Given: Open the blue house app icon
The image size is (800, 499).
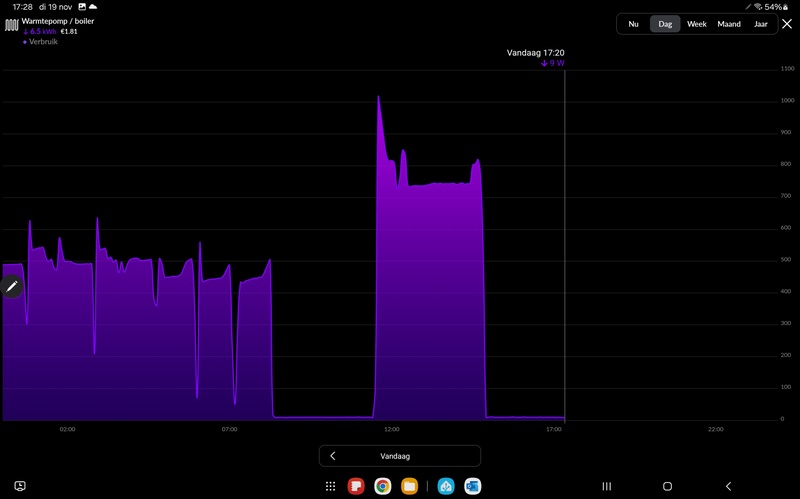Looking at the screenshot, I should (446, 486).
